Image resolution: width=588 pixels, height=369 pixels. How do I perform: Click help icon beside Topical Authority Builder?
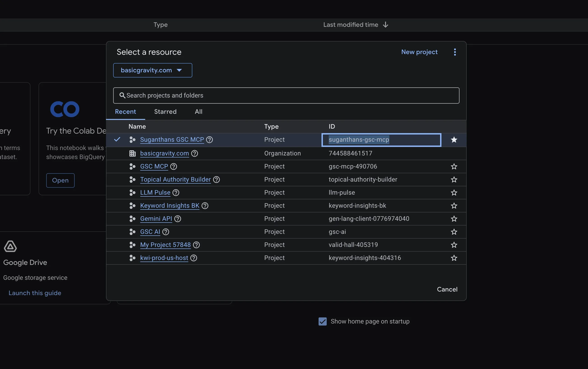[x=216, y=180]
